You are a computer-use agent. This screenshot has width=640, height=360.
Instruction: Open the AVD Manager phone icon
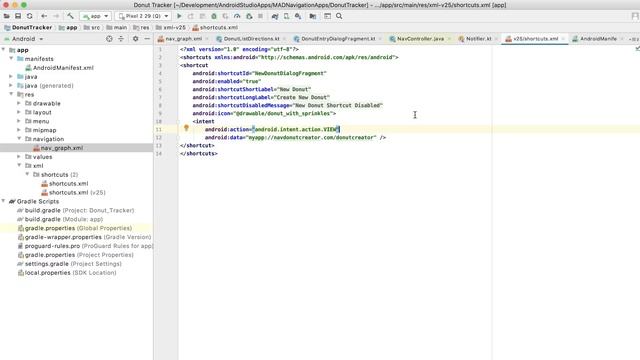coord(287,16)
